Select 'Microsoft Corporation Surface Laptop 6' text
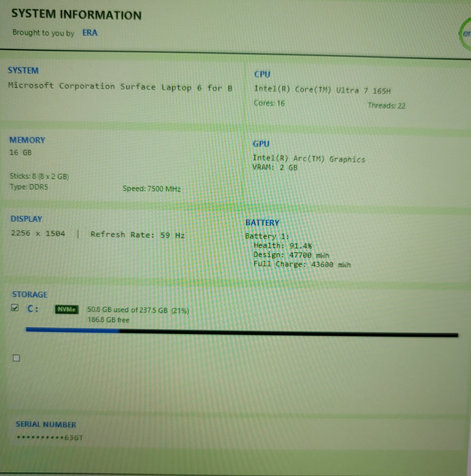 (x=105, y=86)
